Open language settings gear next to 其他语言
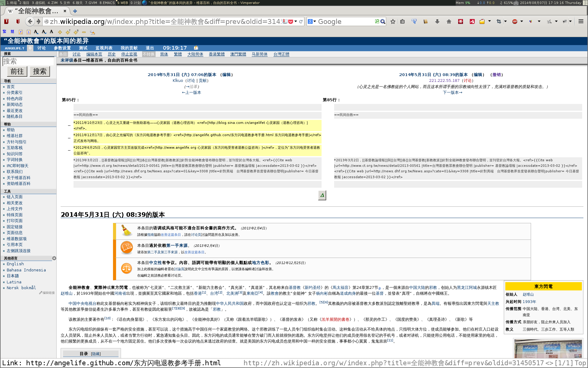The image size is (588, 368). pos(54,258)
